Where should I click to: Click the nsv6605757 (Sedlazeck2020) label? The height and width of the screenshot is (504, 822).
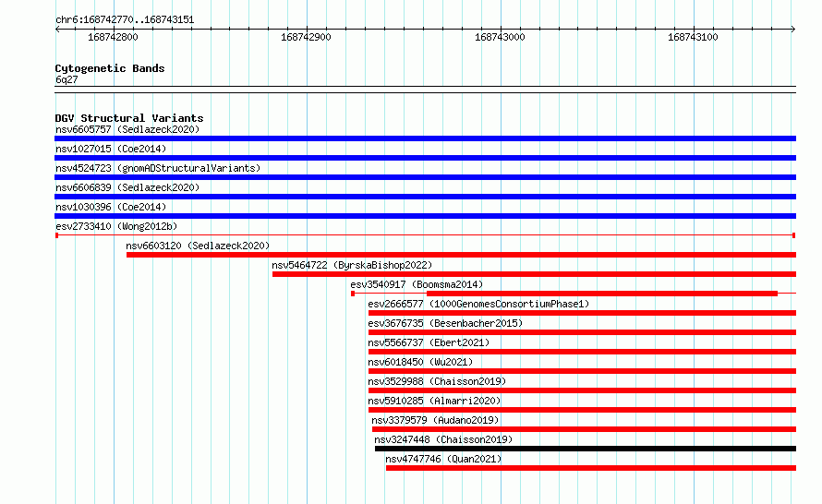point(127,129)
